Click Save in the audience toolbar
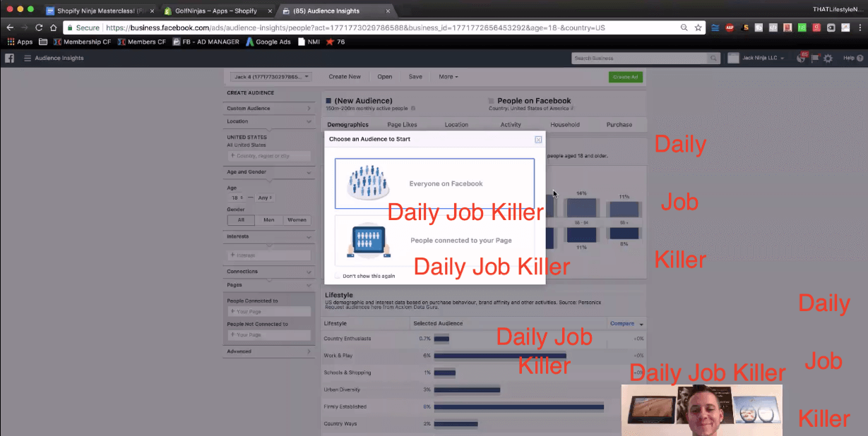This screenshot has height=436, width=868. (415, 77)
